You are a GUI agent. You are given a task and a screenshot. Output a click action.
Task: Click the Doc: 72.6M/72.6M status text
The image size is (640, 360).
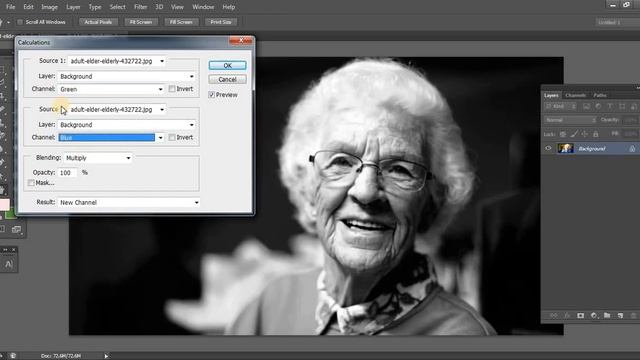point(61,356)
